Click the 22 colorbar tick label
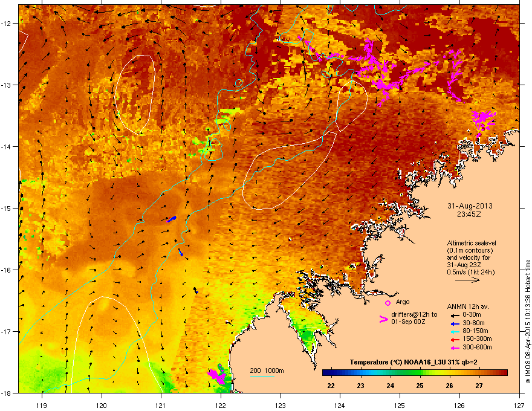532x411 pixels. (x=331, y=386)
